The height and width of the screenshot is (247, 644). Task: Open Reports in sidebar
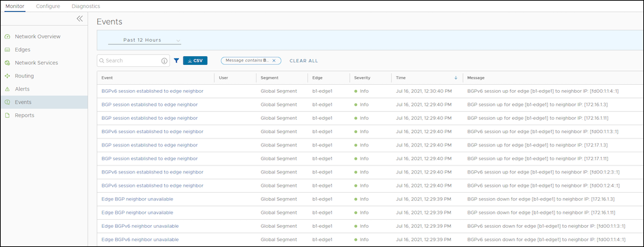click(x=25, y=115)
